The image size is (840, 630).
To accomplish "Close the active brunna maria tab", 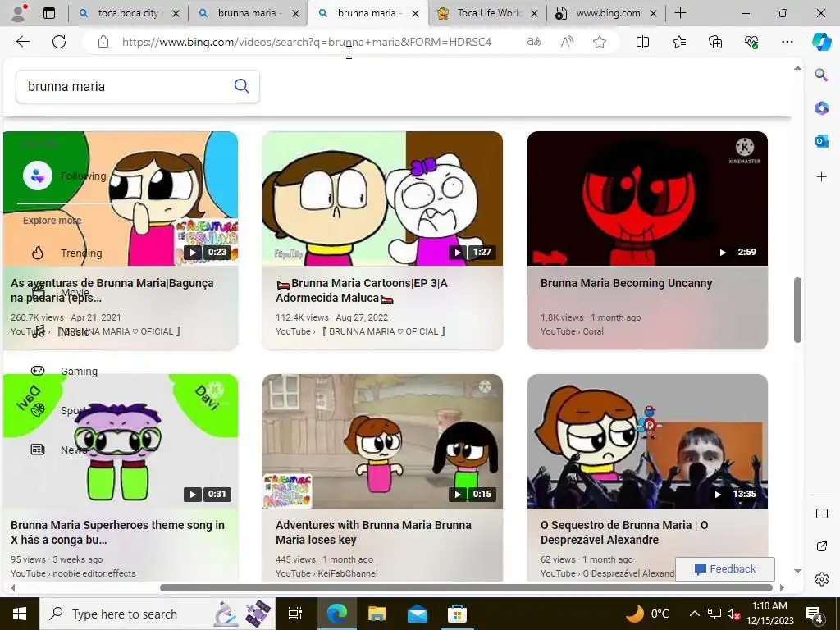I will point(415,14).
